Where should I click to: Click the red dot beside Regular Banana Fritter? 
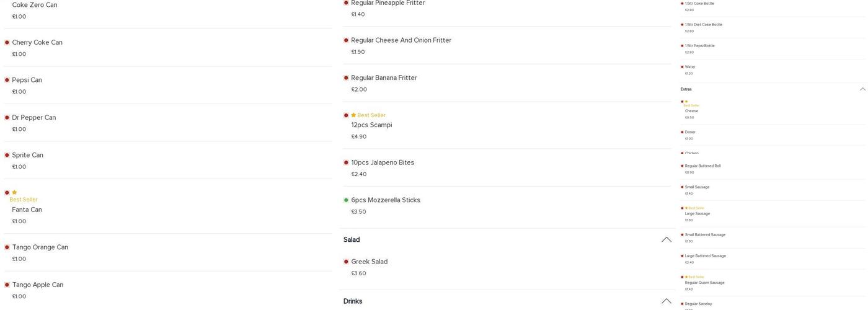pos(346,78)
